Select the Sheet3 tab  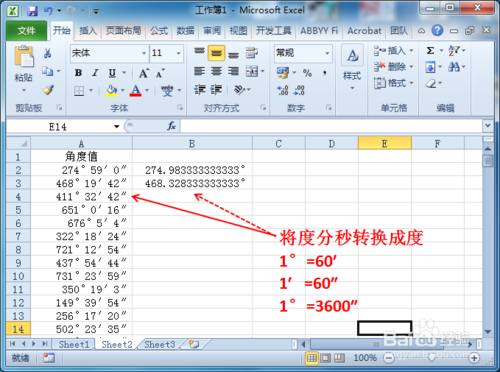pyautogui.click(x=160, y=344)
